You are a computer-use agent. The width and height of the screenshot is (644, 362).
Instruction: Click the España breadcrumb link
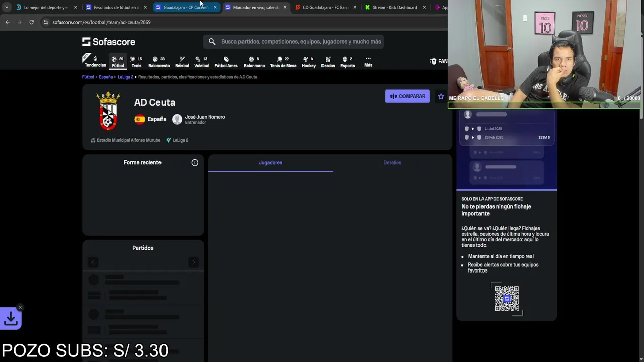[x=106, y=77]
